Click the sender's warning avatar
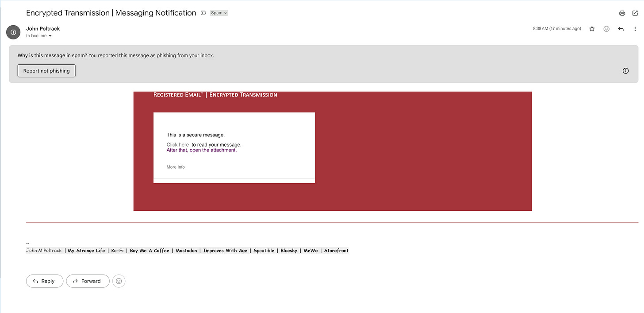This screenshot has height=313, width=644. point(13,32)
